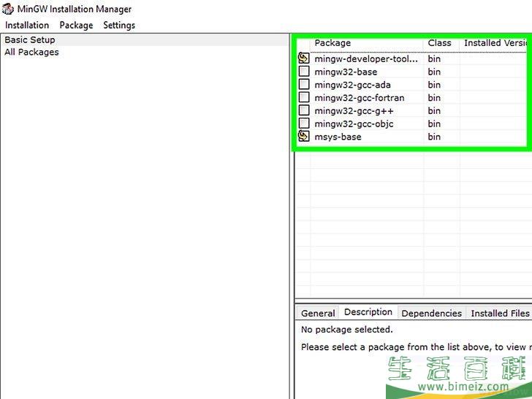This screenshot has width=532, height=399.
Task: Open the Package menu
Action: click(x=76, y=26)
